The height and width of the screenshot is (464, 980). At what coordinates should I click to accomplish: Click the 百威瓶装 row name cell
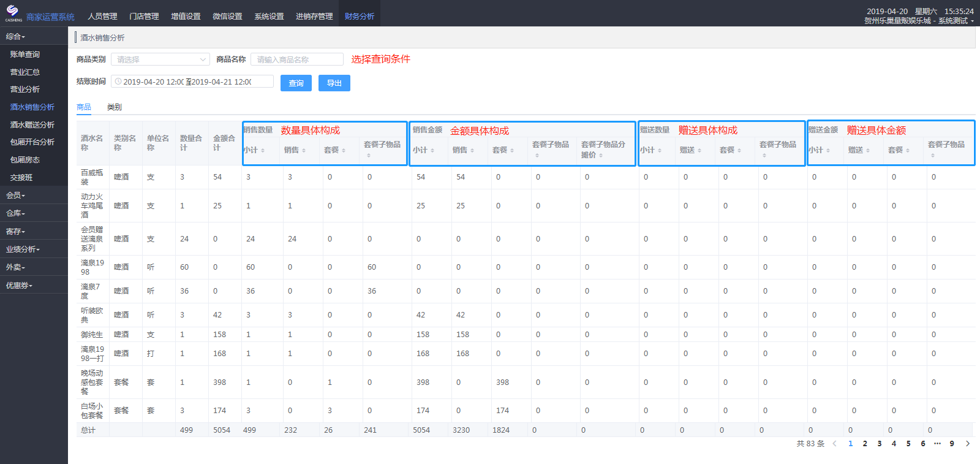click(x=93, y=177)
